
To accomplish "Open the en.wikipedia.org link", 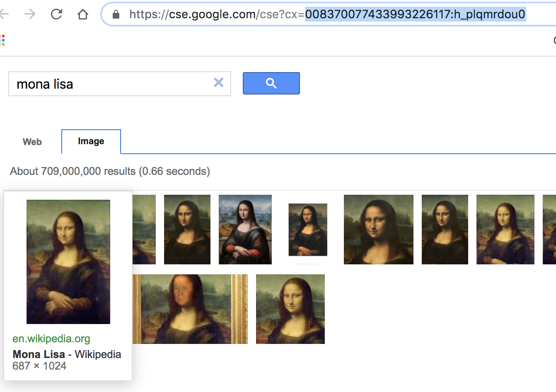I will tap(51, 339).
